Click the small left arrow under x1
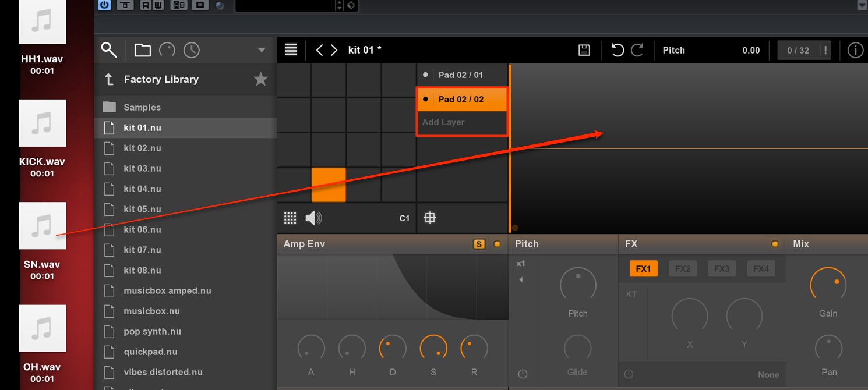The image size is (868, 390). [521, 280]
